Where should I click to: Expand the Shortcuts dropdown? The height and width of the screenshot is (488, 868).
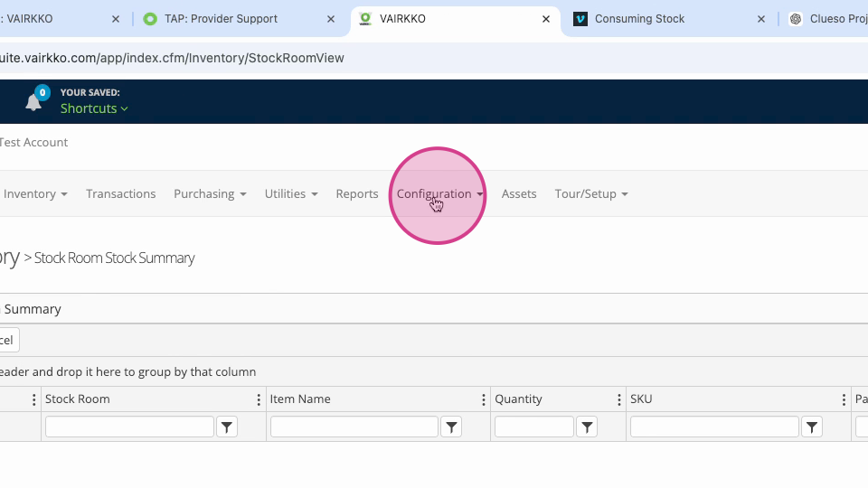[x=94, y=108]
